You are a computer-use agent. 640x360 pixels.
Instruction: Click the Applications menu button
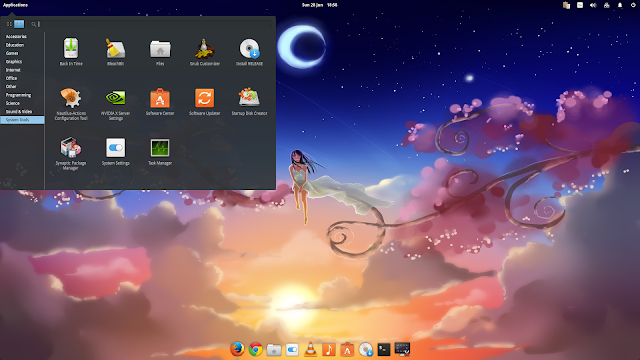pos(15,5)
